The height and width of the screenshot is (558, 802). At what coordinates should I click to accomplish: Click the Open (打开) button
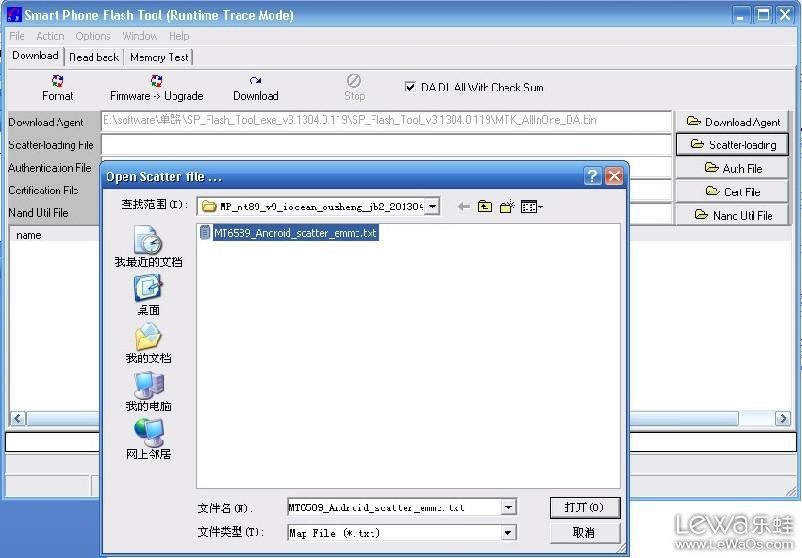[x=584, y=507]
